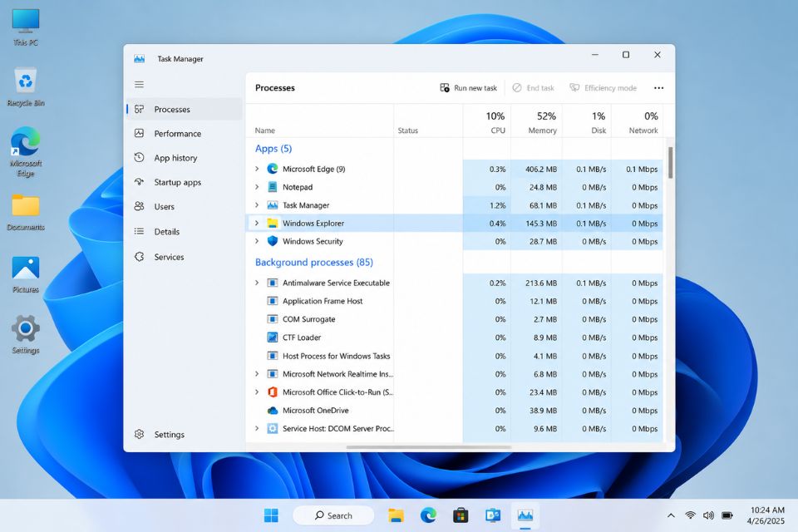Click the Apps (5) group heading
Screen dimensions: 798x532
point(273,149)
